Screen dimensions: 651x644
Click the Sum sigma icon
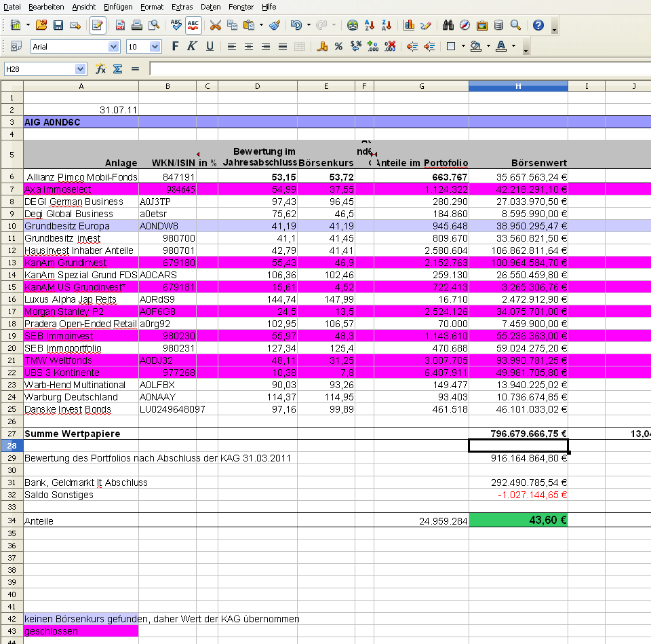tap(117, 69)
